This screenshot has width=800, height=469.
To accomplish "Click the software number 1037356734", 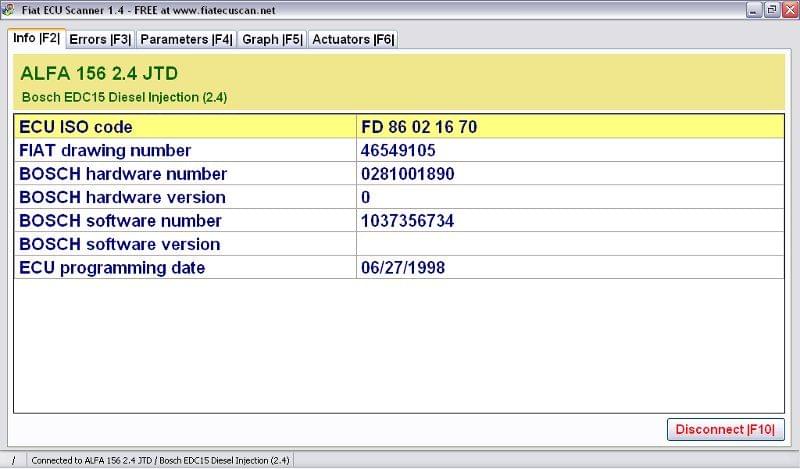I will [407, 221].
